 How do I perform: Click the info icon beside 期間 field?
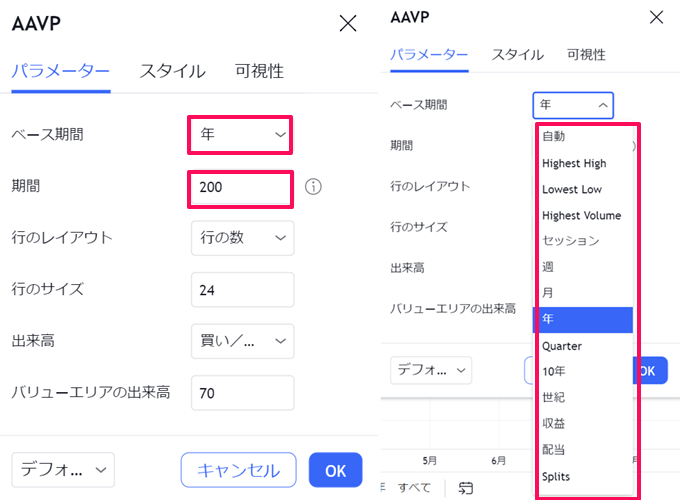pyautogui.click(x=313, y=187)
